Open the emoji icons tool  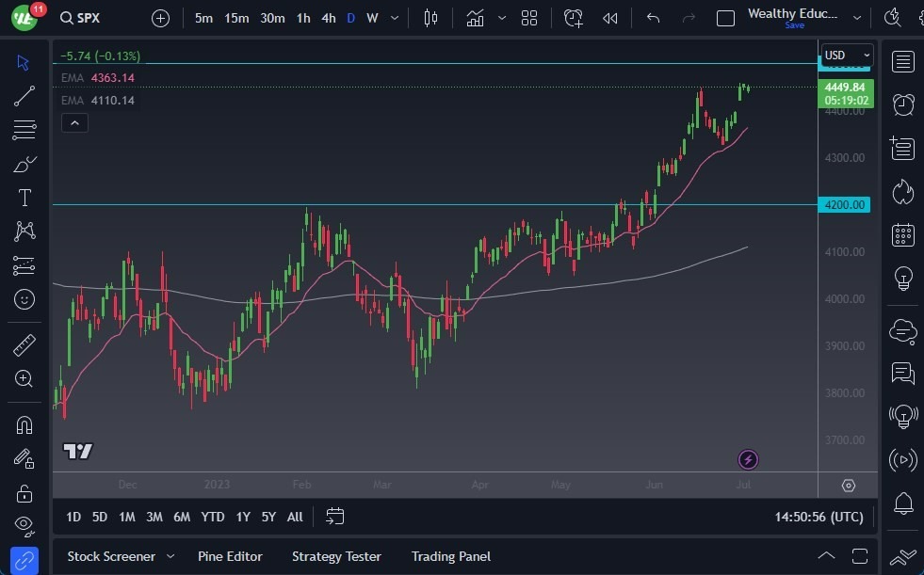tap(24, 299)
